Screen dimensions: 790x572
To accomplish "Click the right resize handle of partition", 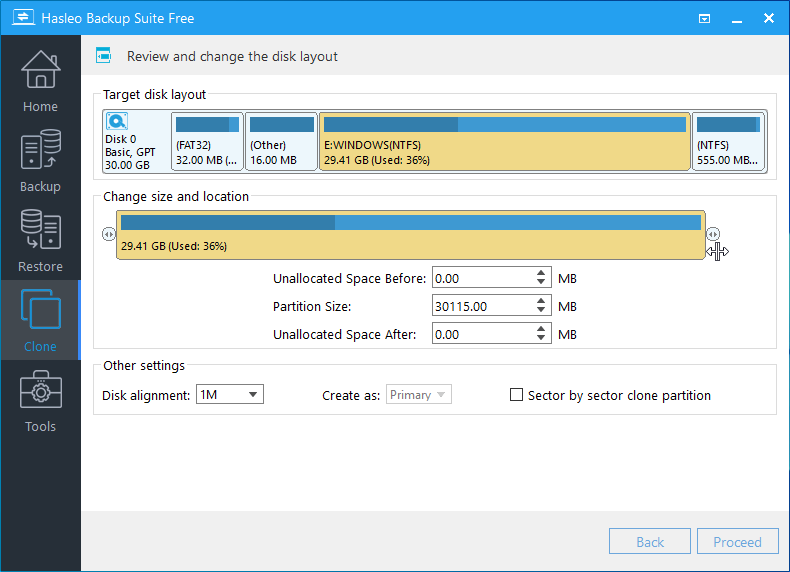I will pyautogui.click(x=713, y=234).
